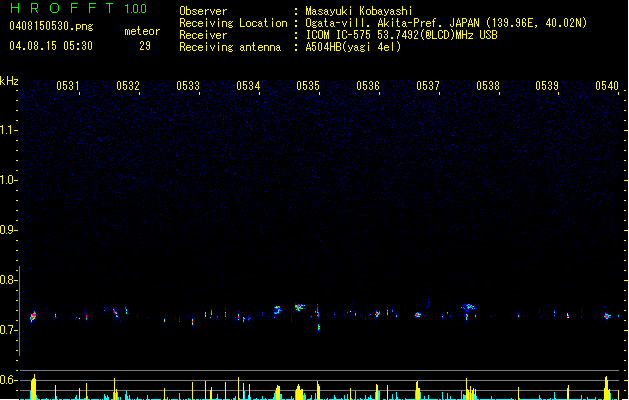Click the 0537 time marker
The height and width of the screenshot is (400, 629).
(x=428, y=86)
